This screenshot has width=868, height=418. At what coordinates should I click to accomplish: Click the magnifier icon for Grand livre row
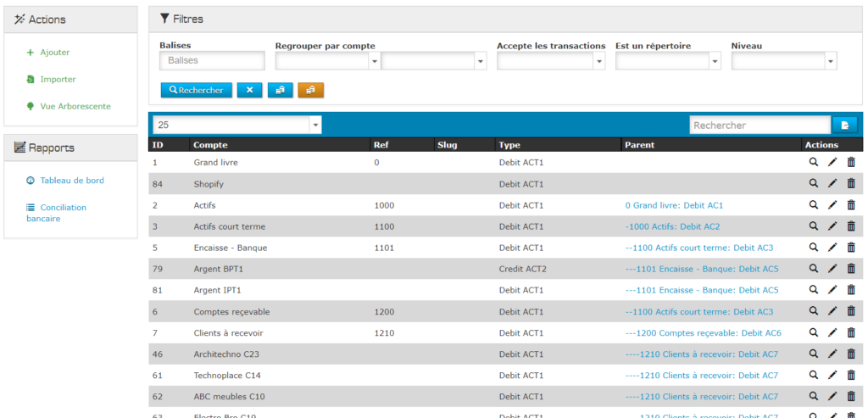814,162
